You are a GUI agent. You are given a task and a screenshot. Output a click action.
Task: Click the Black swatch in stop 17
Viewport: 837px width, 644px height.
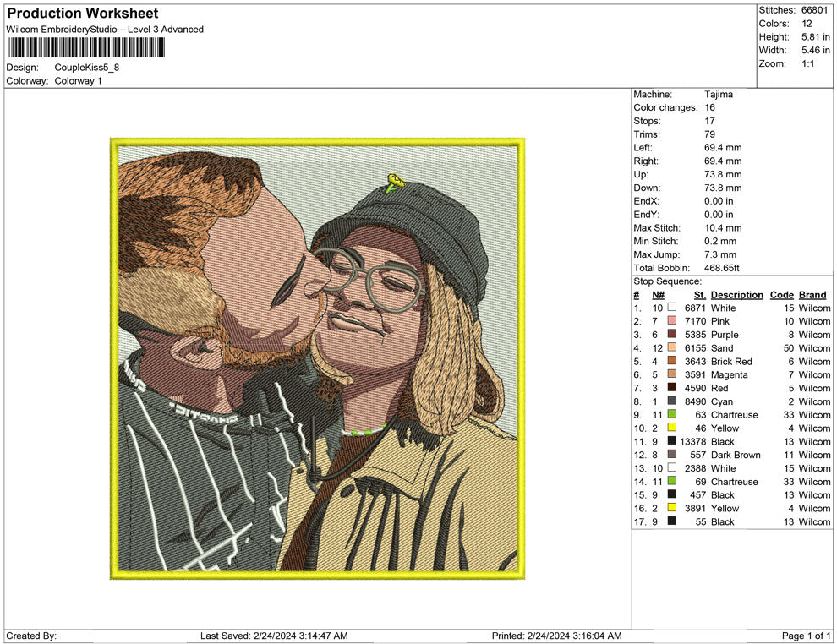[x=672, y=521]
